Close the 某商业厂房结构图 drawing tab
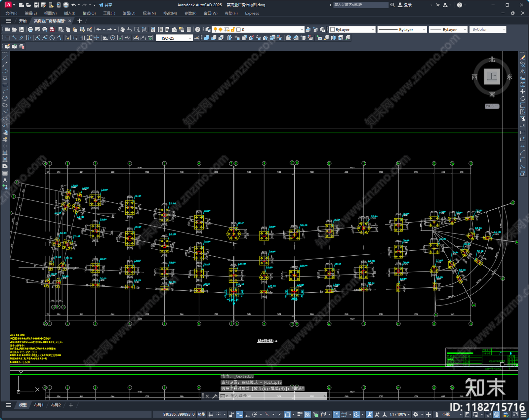Screen dimensions: 529x420 coord(70,21)
